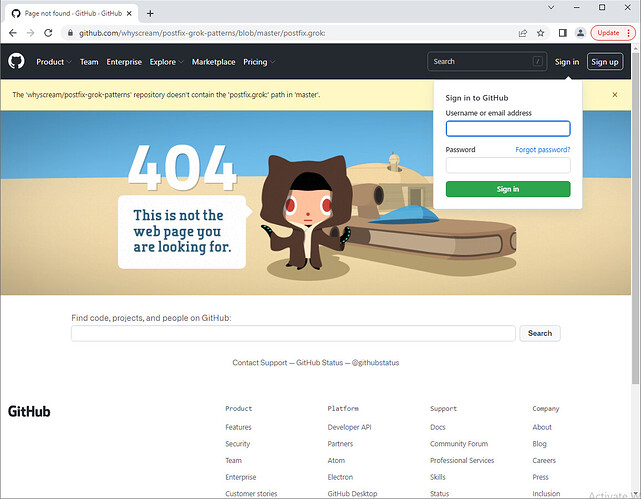Screen dimensions: 641x499
Task: Focus the Username or email address field
Action: (508, 128)
